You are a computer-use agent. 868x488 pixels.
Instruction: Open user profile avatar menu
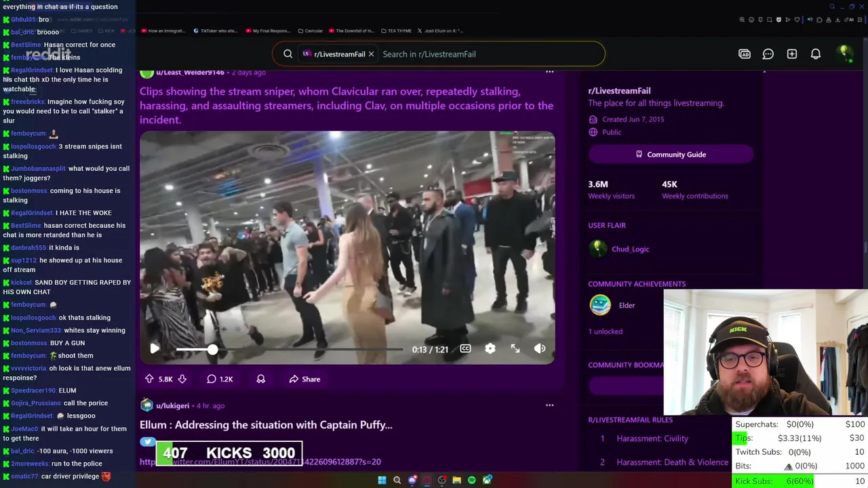click(844, 54)
